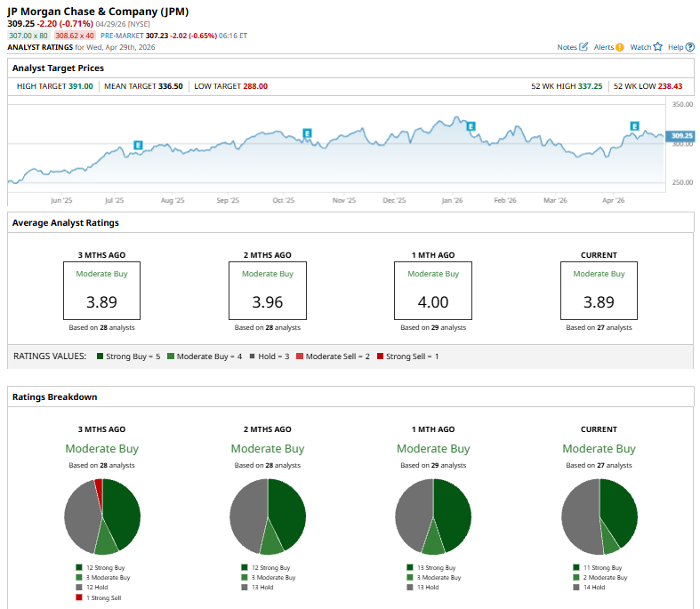Open the Notes pencil icon

pos(583,46)
